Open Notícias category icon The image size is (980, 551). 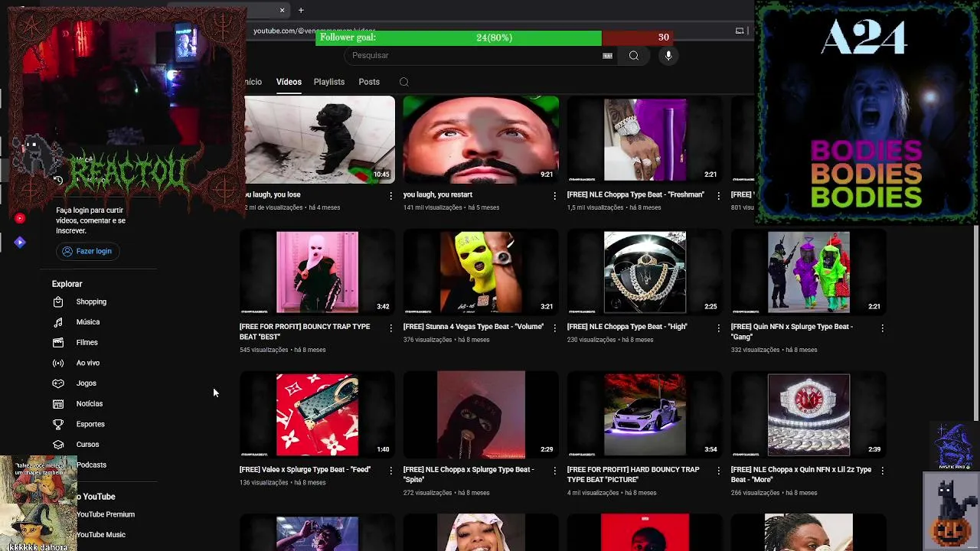[58, 403]
